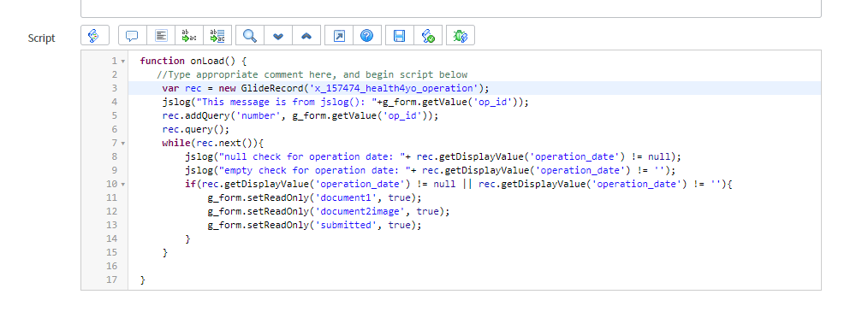Click 'rec.query();' on line 6

pyautogui.click(x=195, y=129)
